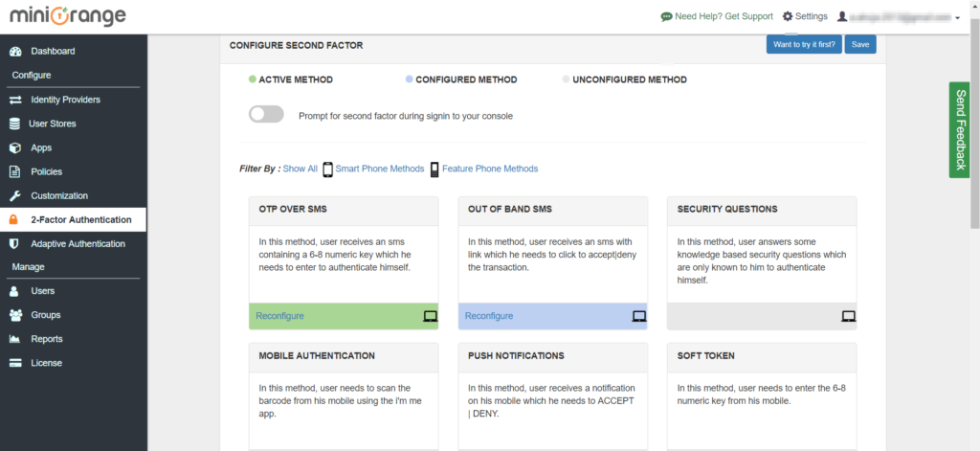Click the Identity Providers arrows icon

pyautogui.click(x=15, y=100)
